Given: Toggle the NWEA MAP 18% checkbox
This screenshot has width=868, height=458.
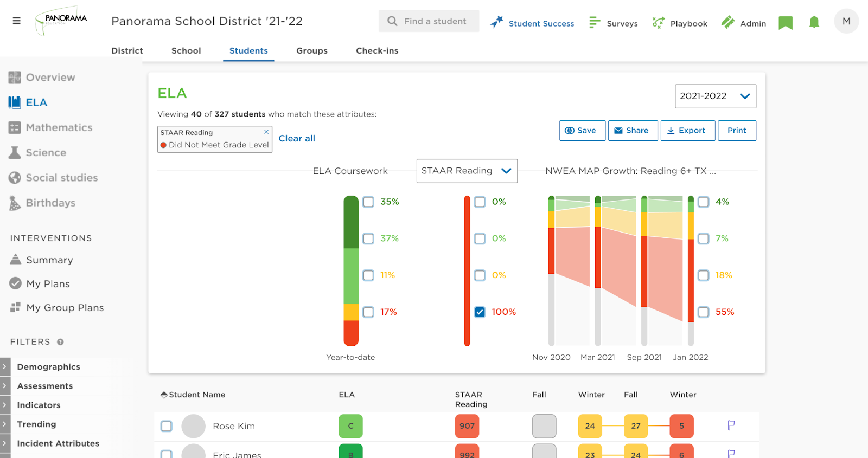Looking at the screenshot, I should click(x=704, y=275).
